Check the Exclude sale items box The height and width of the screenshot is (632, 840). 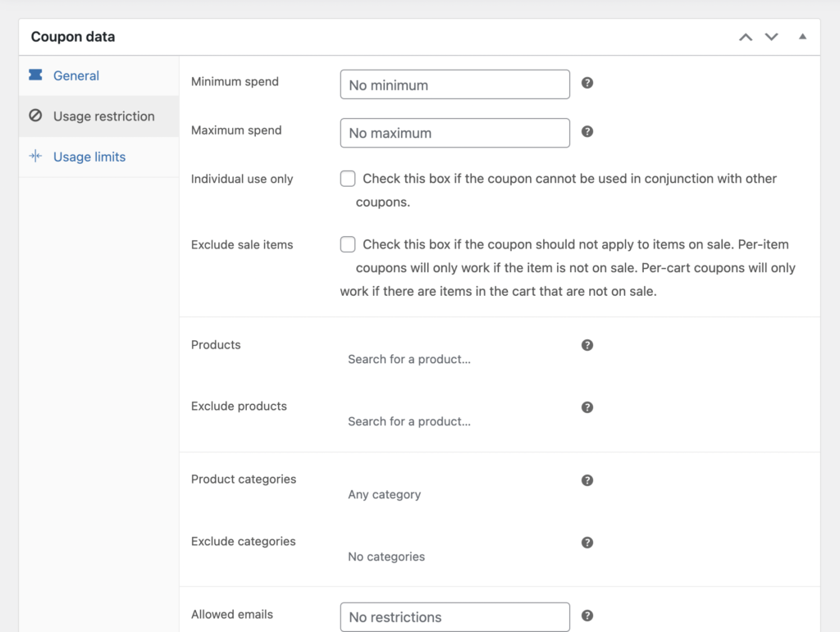pyautogui.click(x=348, y=244)
